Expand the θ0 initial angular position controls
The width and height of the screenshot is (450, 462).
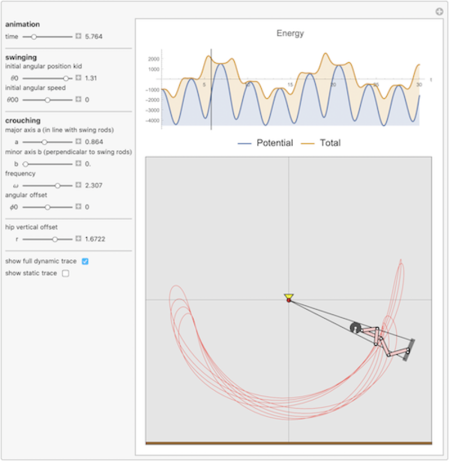[78, 78]
